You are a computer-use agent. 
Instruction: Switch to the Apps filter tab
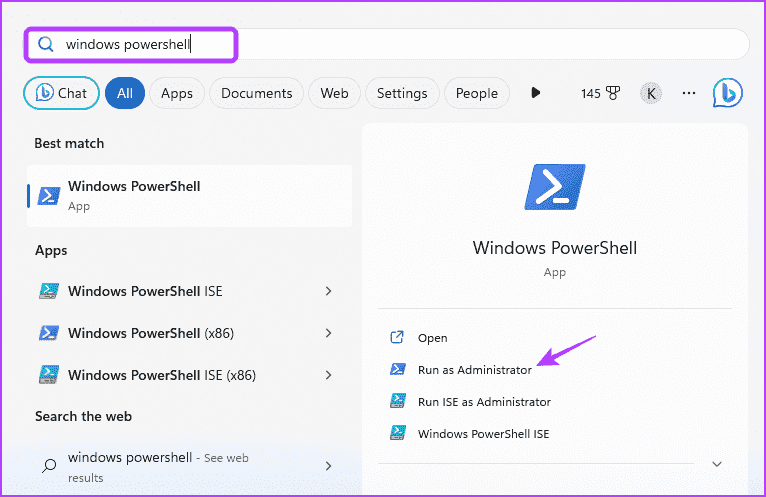[x=177, y=93]
